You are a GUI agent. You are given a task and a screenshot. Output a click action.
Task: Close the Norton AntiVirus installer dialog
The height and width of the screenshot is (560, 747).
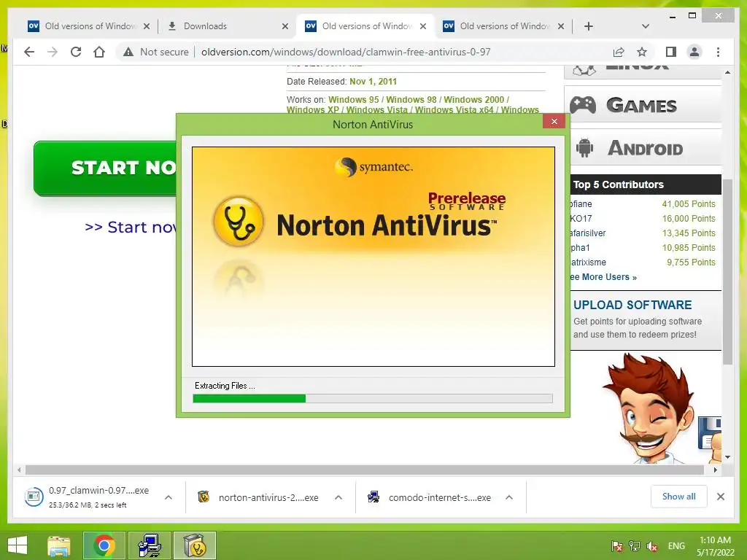[554, 122]
